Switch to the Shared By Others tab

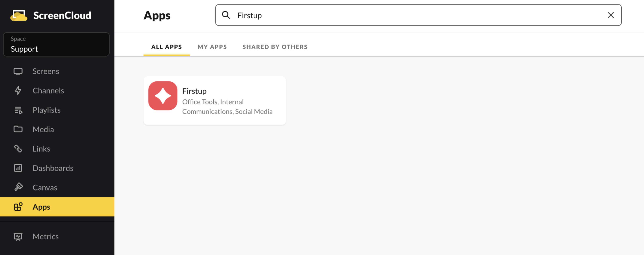tap(275, 47)
